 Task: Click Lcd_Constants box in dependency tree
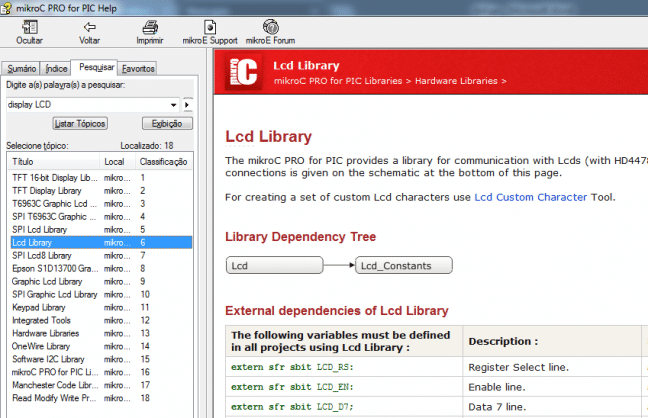click(x=405, y=266)
